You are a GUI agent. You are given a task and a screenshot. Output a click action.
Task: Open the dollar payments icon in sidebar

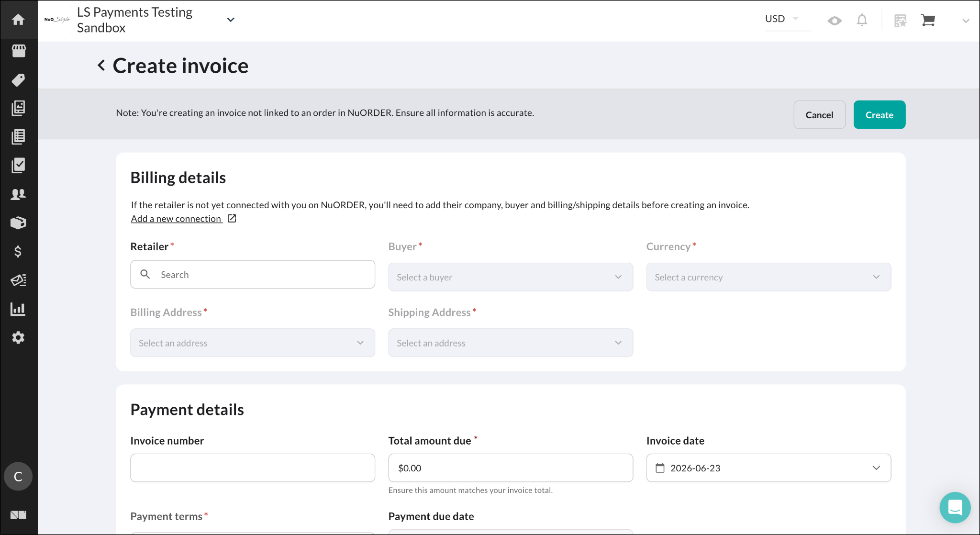(18, 252)
